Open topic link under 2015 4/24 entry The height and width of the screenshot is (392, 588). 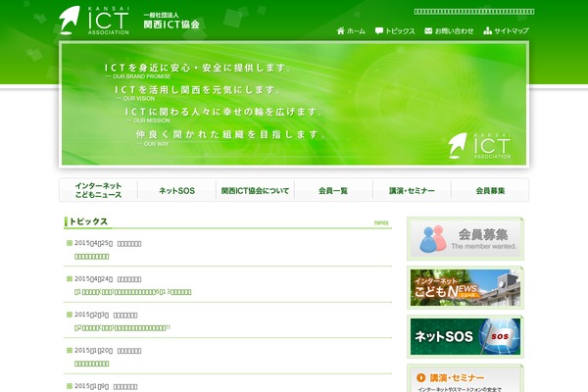(x=132, y=292)
